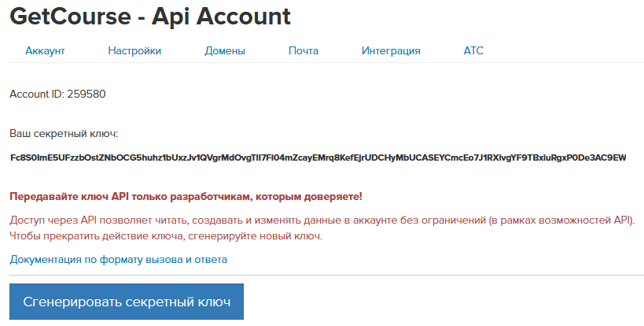Open the Интеграция tab
Image resolution: width=644 pixels, height=326 pixels.
click(391, 51)
